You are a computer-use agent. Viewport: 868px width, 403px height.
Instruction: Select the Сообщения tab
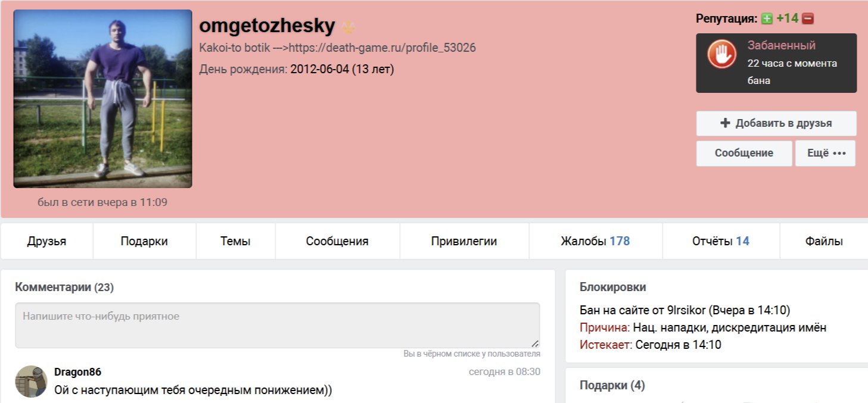pyautogui.click(x=337, y=241)
